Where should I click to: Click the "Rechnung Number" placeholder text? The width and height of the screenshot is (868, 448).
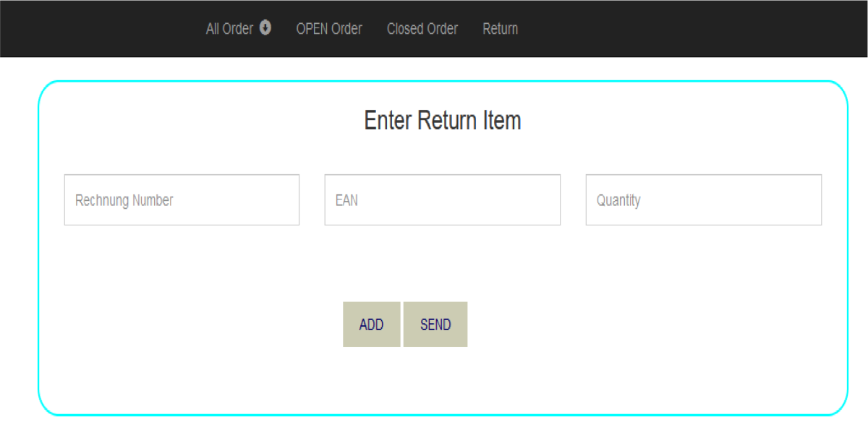pos(124,200)
